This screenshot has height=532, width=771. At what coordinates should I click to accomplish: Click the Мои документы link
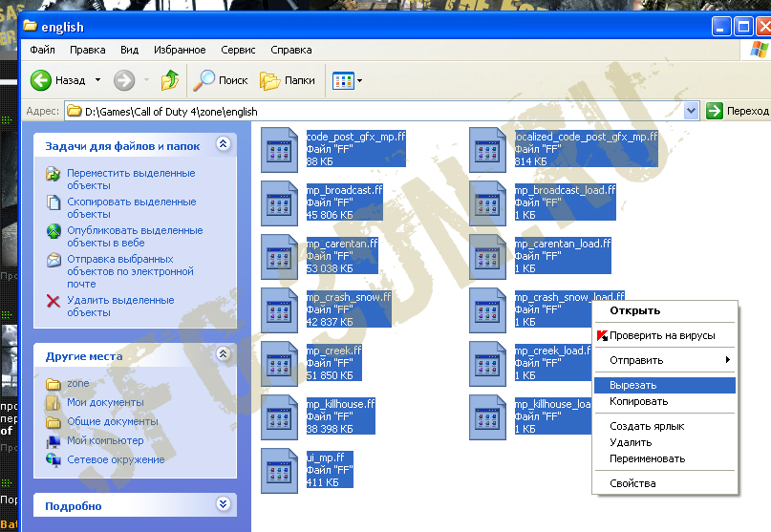point(105,402)
